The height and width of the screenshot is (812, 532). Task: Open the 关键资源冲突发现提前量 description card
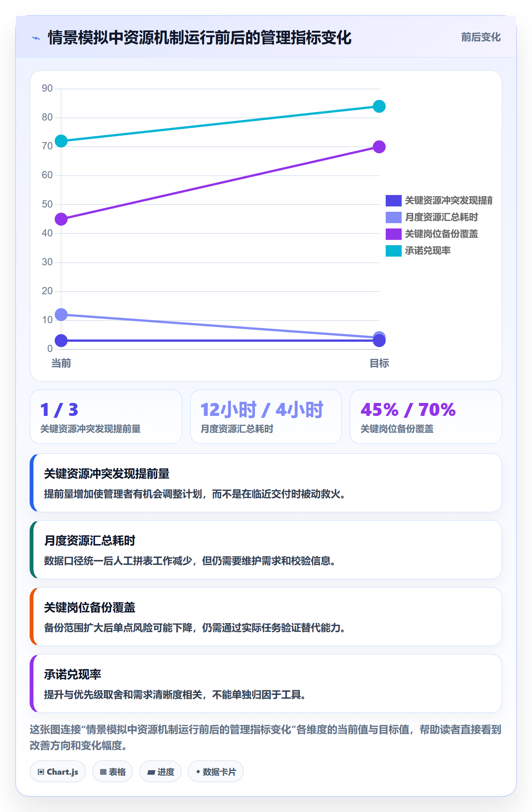click(x=266, y=483)
